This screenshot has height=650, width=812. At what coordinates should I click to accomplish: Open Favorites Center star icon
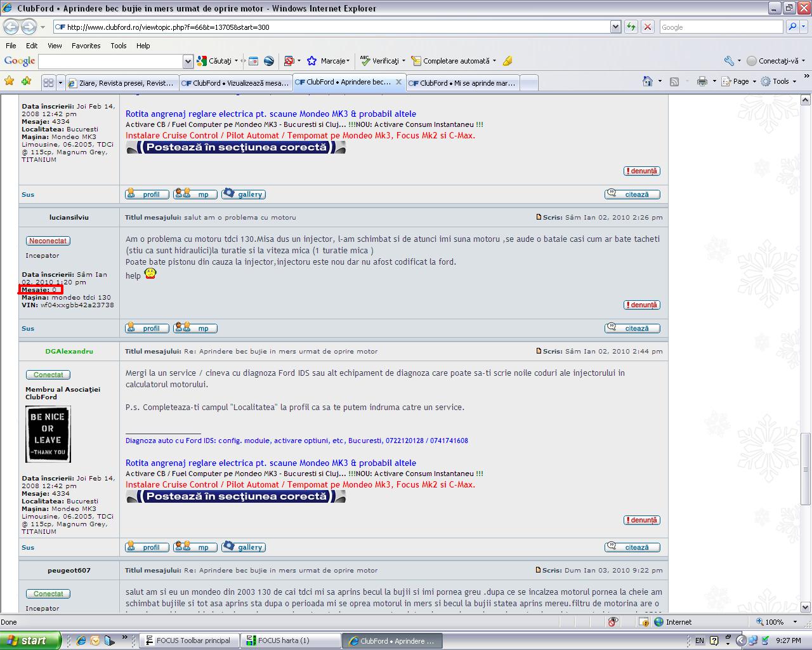10,81
